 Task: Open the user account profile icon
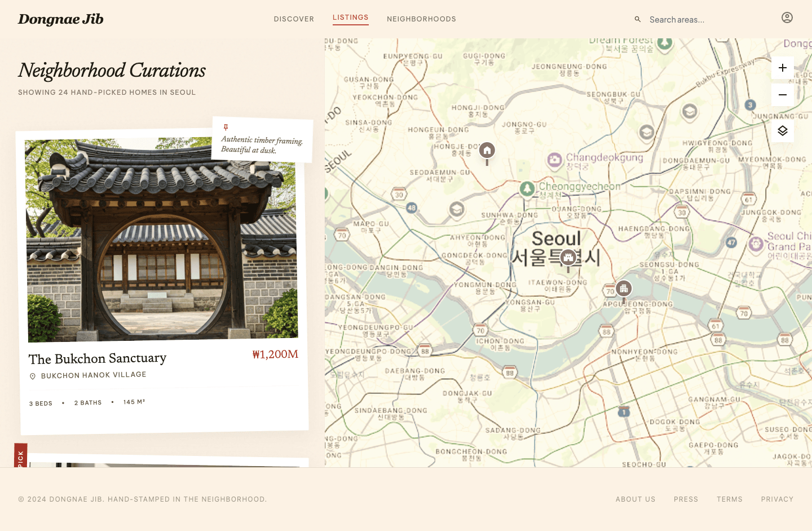point(787,17)
